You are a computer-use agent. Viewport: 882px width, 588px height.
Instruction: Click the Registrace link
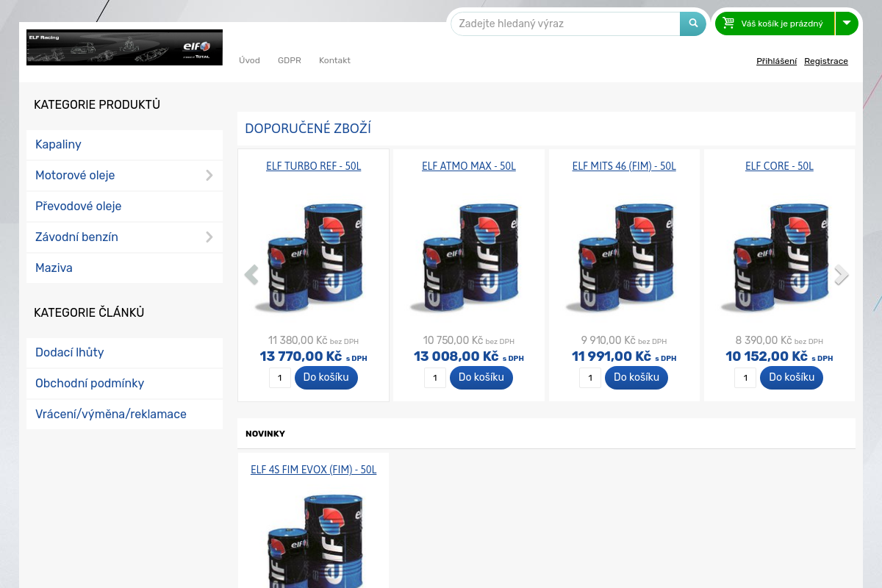point(826,61)
